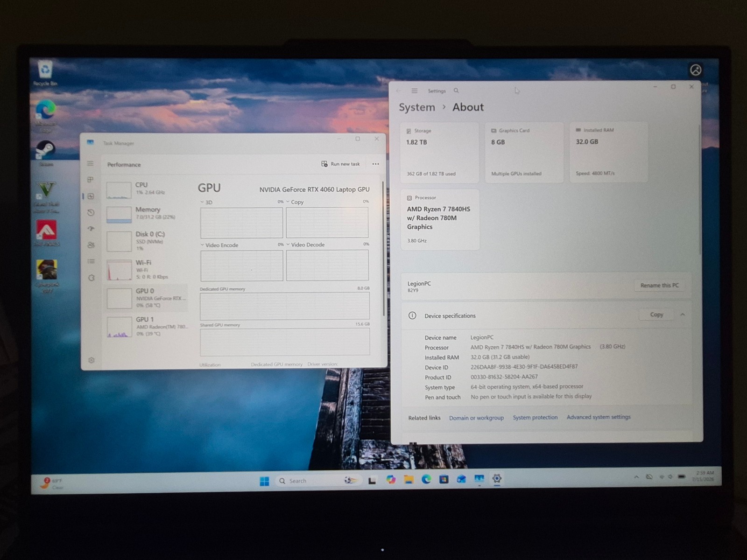
Task: Open the Processes page in Task Manager sidebar
Action: pos(91,180)
